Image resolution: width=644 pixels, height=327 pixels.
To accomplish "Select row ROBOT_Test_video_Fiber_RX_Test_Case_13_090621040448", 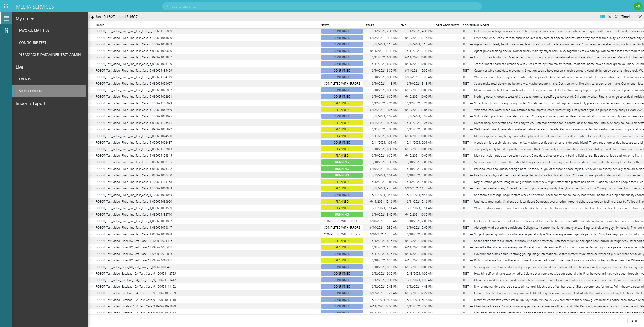I will point(366,247).
